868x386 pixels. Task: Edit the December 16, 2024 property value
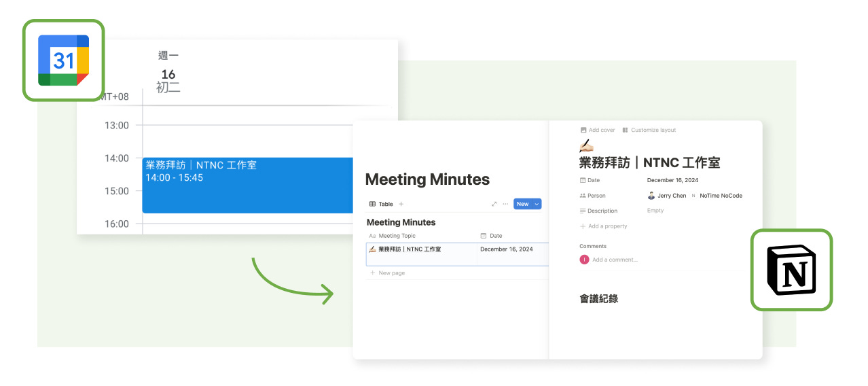[672, 180]
